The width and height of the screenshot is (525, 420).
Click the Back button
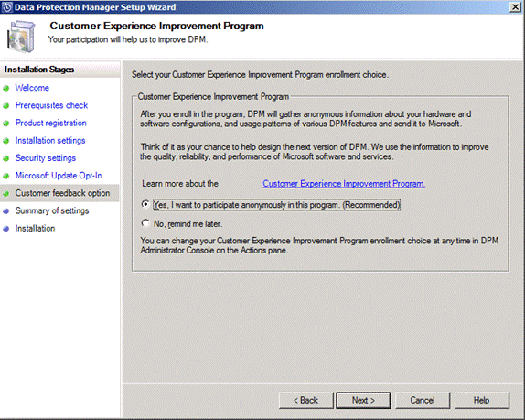pos(306,400)
